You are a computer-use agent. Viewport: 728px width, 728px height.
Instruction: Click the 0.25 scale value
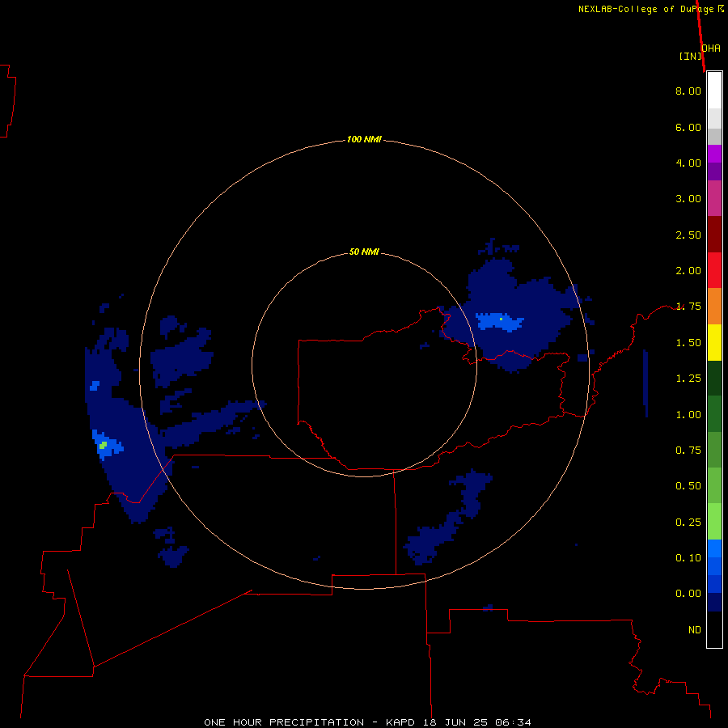(x=688, y=523)
